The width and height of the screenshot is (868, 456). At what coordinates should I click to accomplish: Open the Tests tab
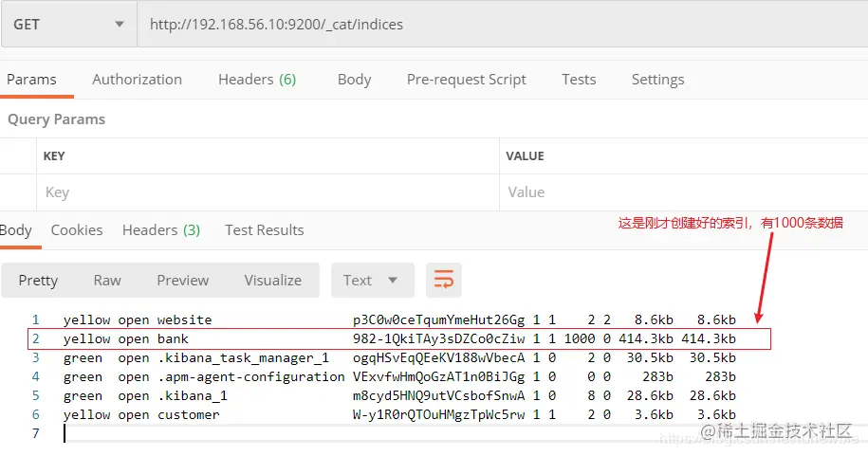(579, 80)
